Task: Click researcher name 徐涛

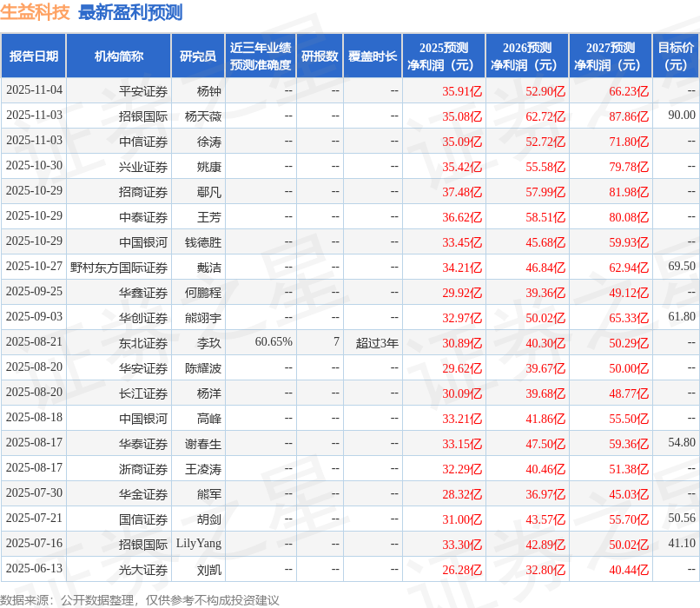Action: pyautogui.click(x=209, y=142)
